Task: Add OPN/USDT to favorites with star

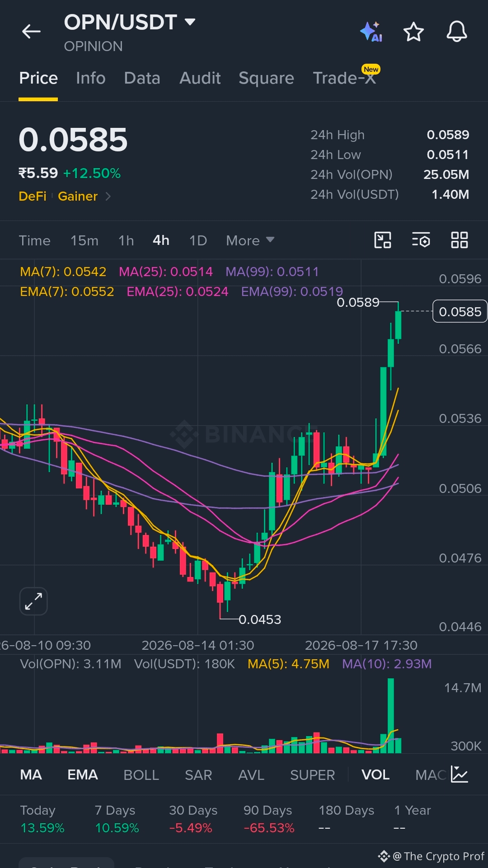Action: (413, 32)
